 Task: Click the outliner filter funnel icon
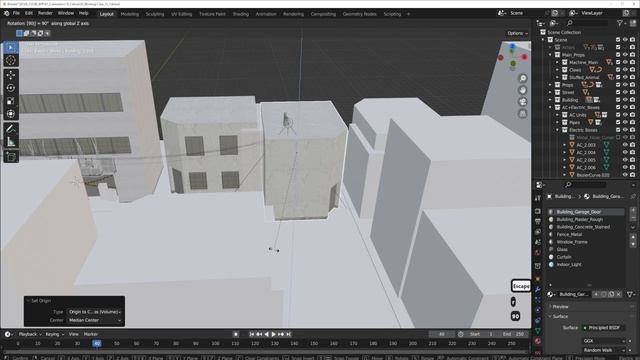pyautogui.click(x=620, y=24)
